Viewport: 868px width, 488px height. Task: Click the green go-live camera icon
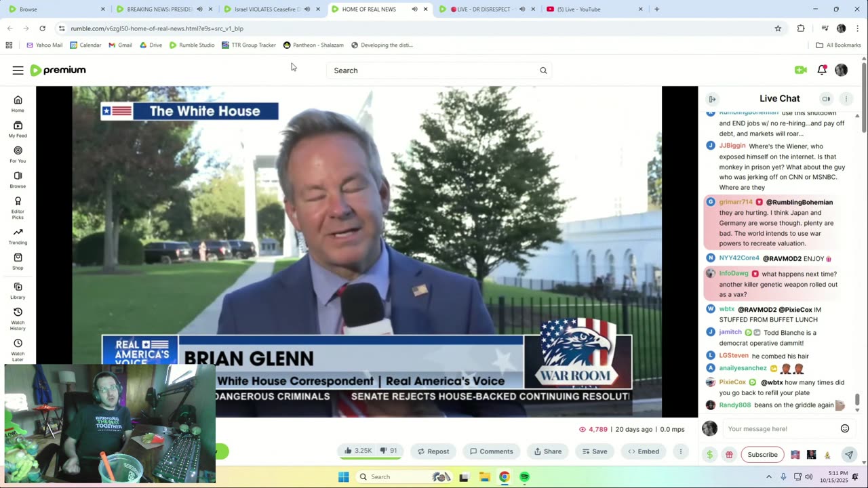tap(801, 70)
